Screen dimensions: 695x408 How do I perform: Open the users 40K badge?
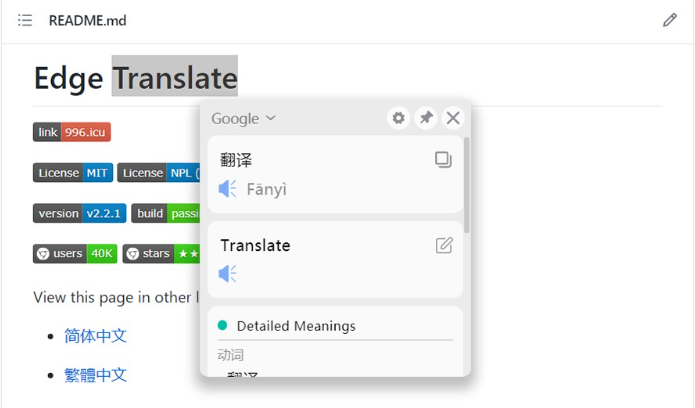coord(75,254)
